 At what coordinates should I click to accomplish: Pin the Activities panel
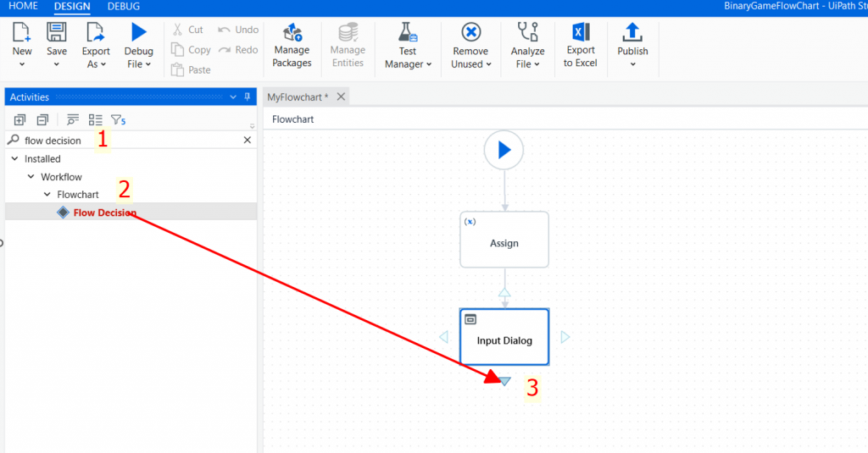tap(248, 97)
